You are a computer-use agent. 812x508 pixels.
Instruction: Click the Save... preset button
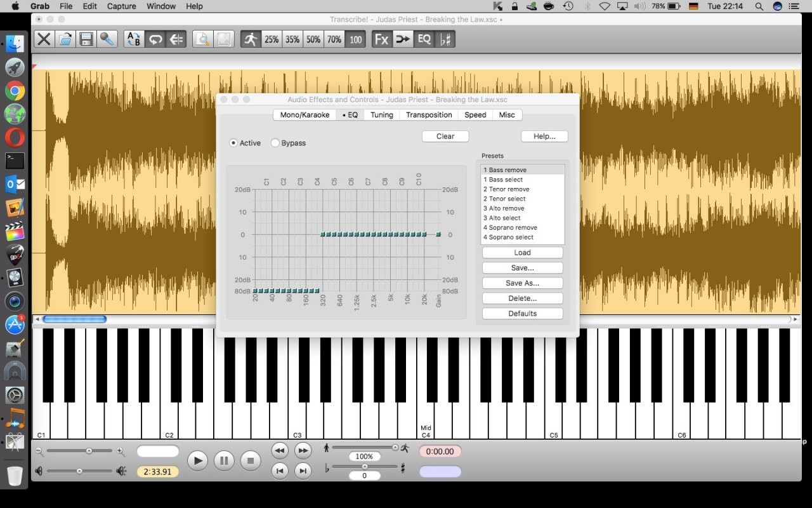(x=523, y=268)
